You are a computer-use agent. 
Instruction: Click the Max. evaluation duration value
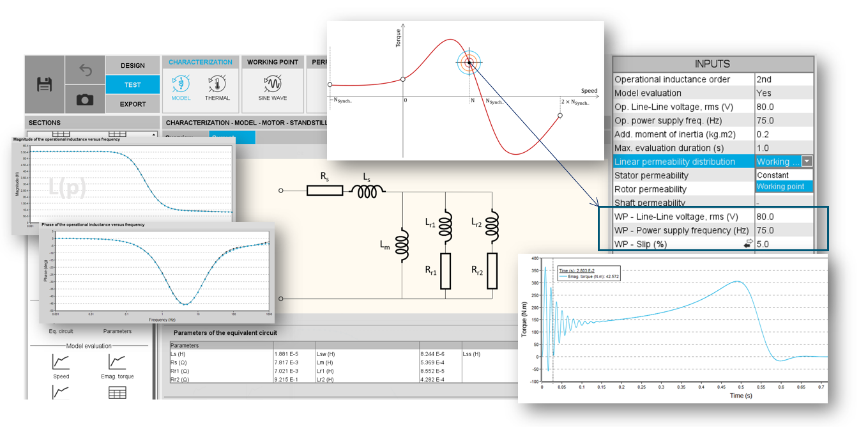click(x=784, y=148)
